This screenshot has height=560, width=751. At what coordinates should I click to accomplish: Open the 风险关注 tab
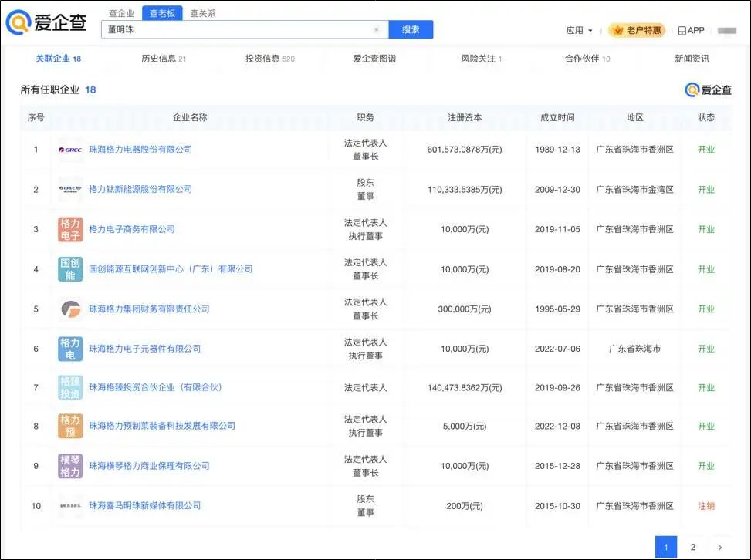[482, 59]
